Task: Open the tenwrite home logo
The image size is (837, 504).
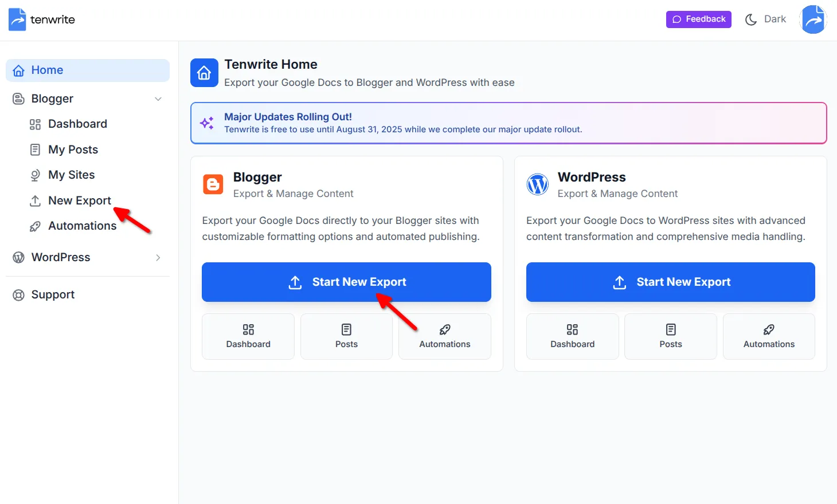Action: tap(41, 19)
